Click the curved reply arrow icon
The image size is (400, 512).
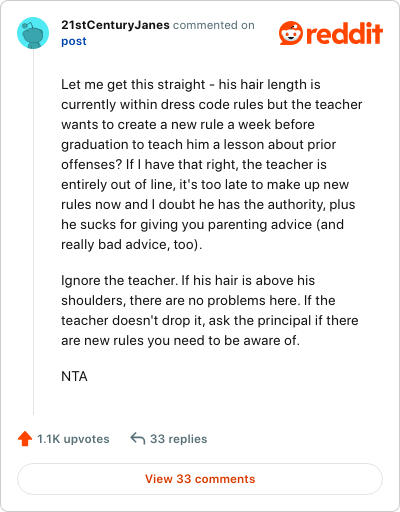click(x=138, y=438)
